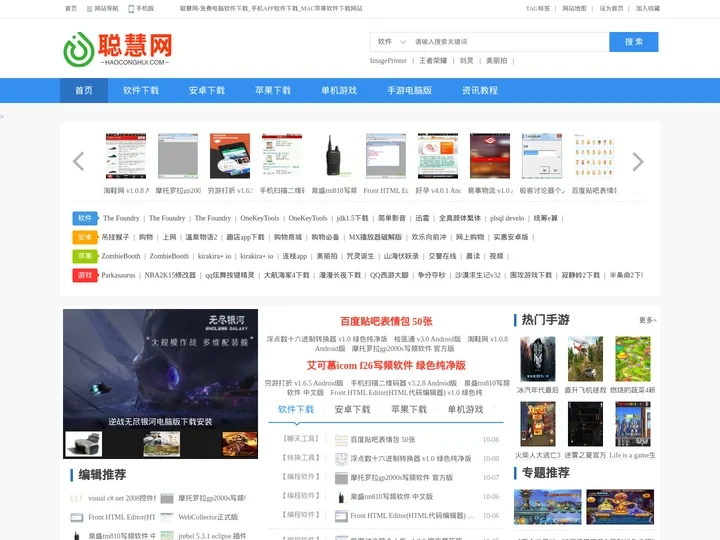This screenshot has height=540, width=720.
Task: Open 资讯教程 in the navigation bar
Action: point(480,90)
